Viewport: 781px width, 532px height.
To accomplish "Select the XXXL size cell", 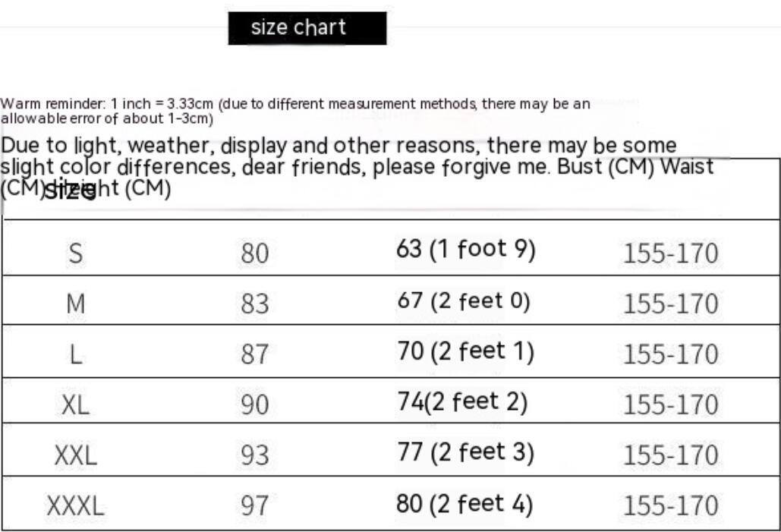I will (x=75, y=506).
